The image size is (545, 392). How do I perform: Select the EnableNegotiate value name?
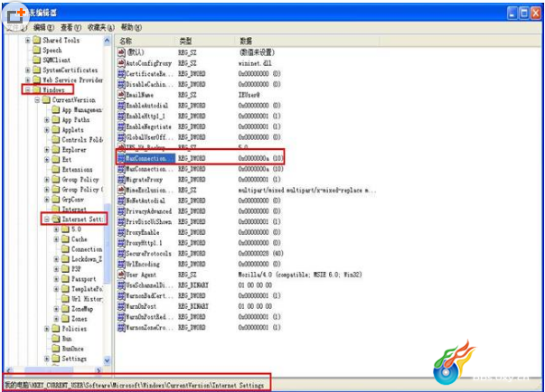click(148, 126)
